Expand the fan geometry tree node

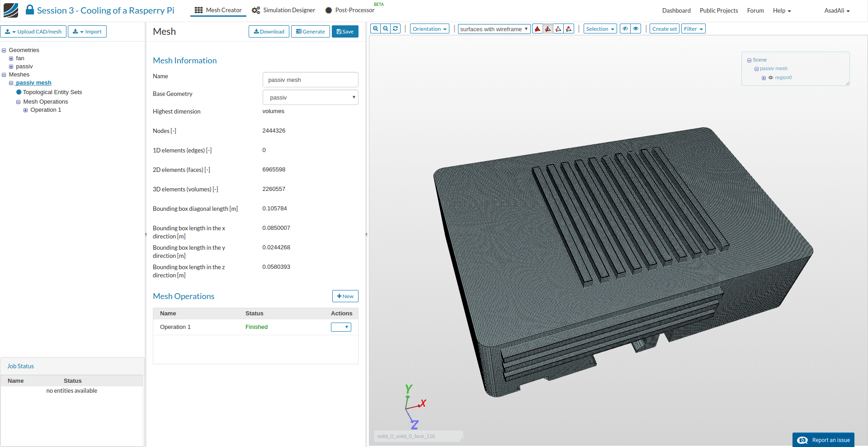(11, 58)
